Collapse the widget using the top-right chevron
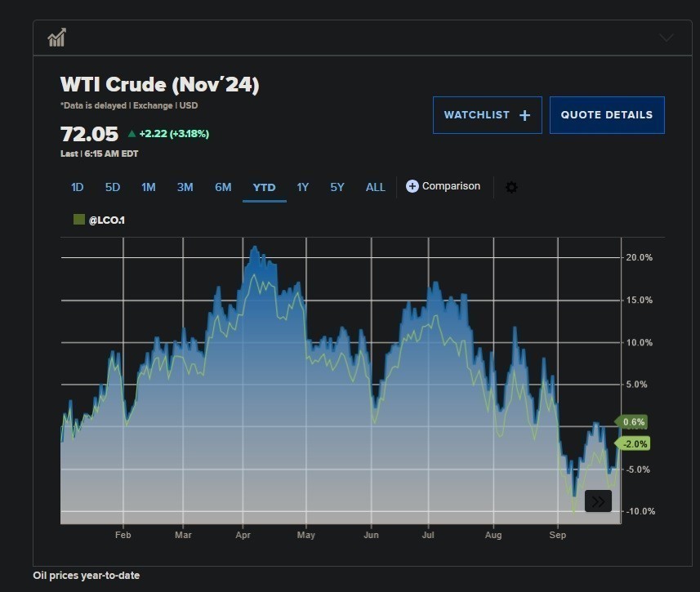 666,38
